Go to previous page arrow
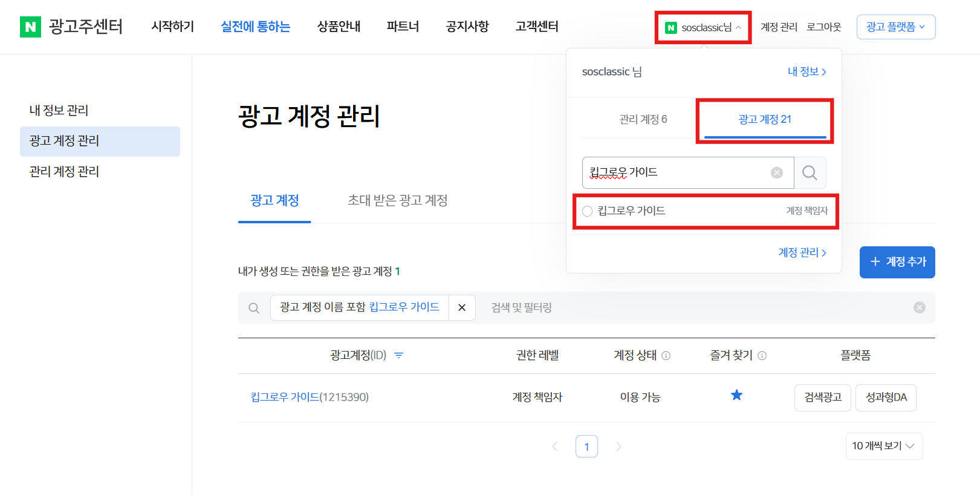The image size is (980, 495). click(x=555, y=447)
